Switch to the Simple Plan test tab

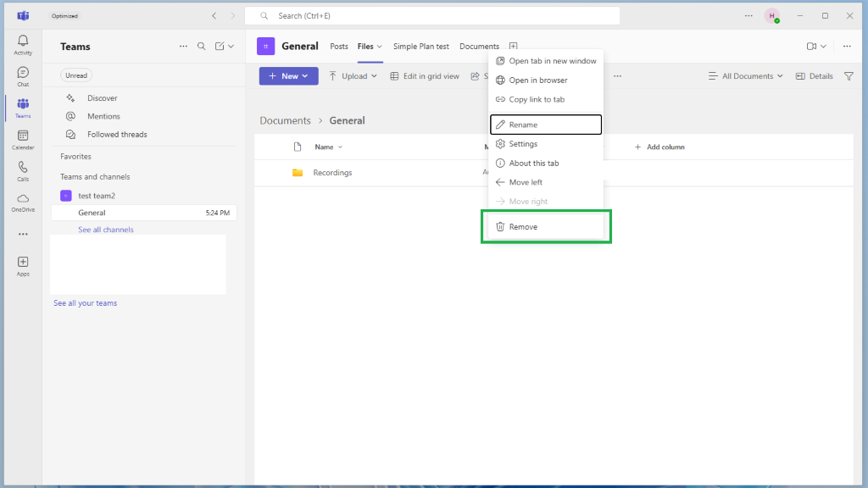pyautogui.click(x=420, y=47)
